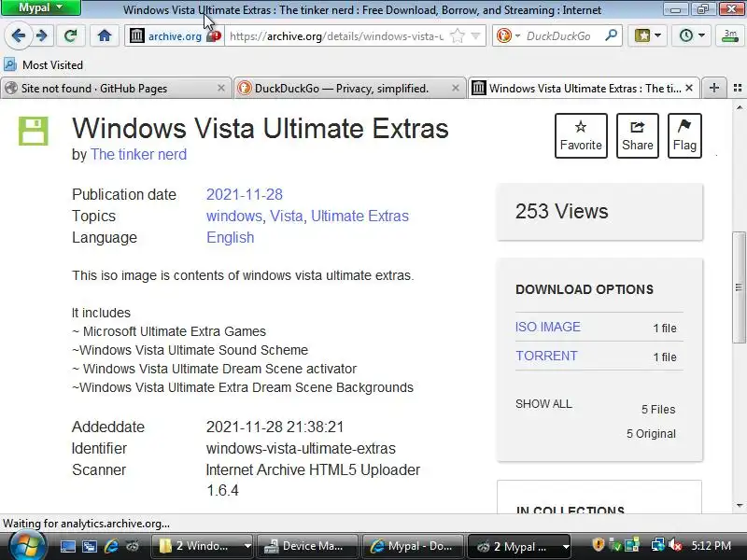Show tab groups with the grid icon

tap(738, 88)
